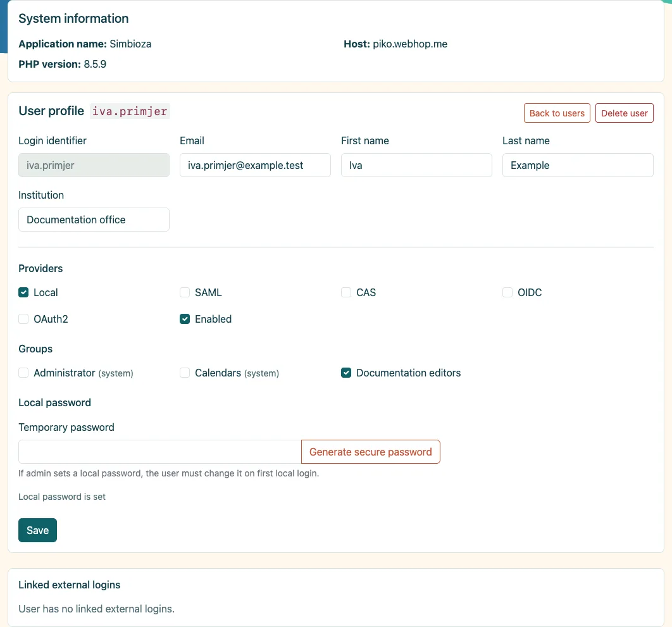Click the 'Local password is set' status text
The image size is (672, 627).
click(x=62, y=497)
